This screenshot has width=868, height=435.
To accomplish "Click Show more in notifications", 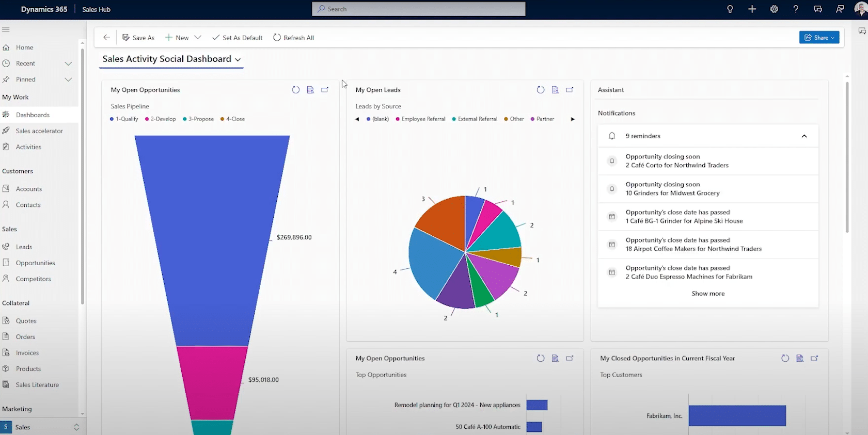I will [708, 294].
